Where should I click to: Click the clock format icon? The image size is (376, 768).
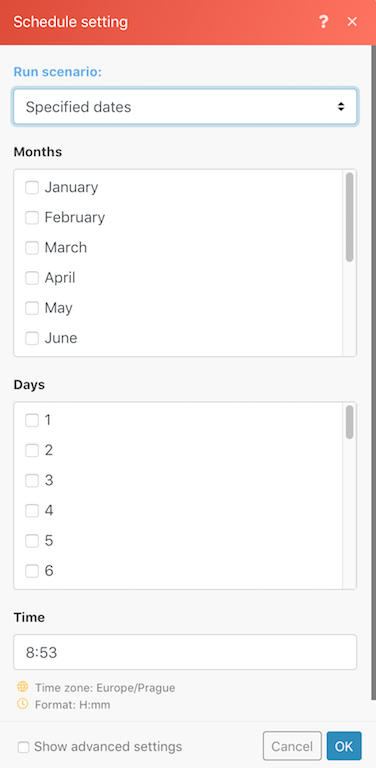coord(23,704)
